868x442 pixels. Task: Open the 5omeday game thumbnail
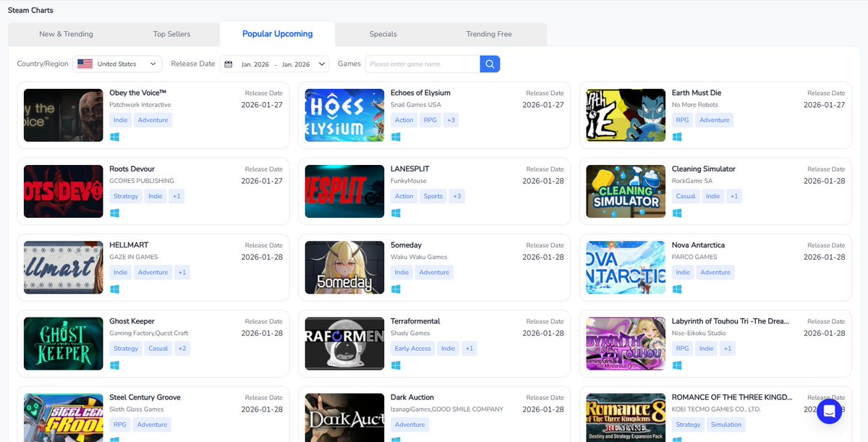point(344,268)
